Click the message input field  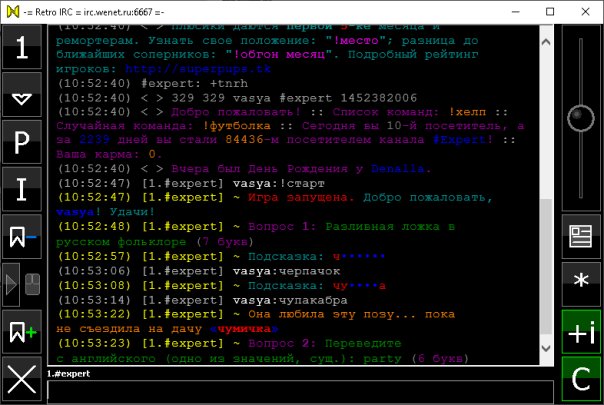[300, 391]
